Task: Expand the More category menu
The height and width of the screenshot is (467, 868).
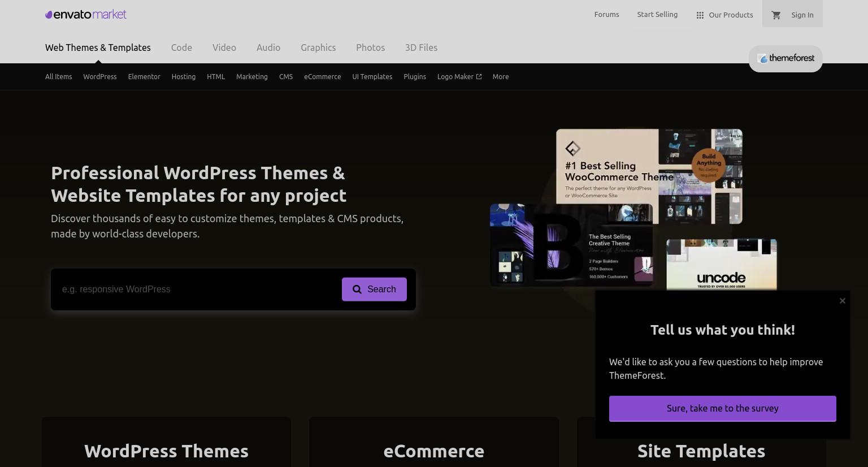Action: point(501,76)
